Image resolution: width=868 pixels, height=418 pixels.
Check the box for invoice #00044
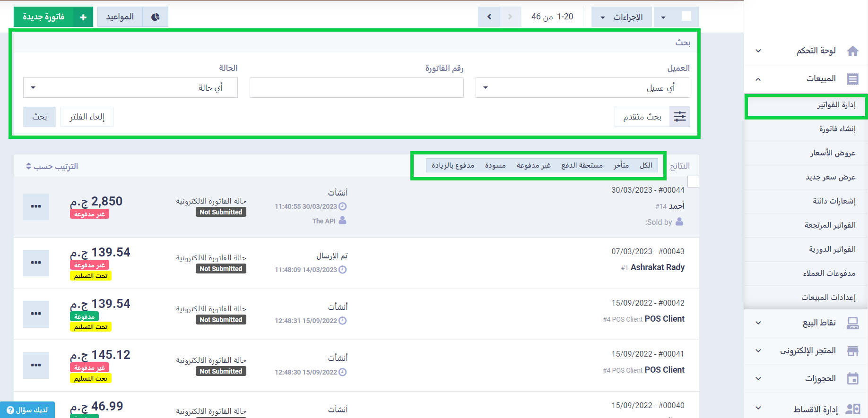pos(693,181)
